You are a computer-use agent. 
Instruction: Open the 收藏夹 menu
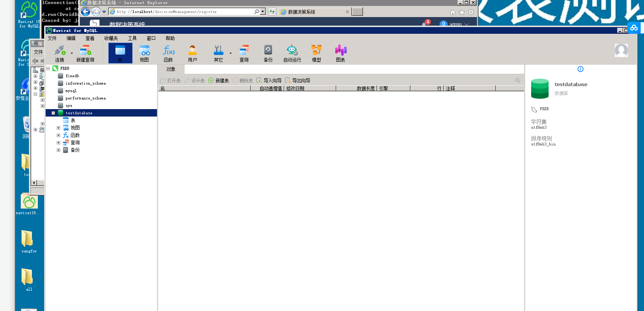coord(111,38)
